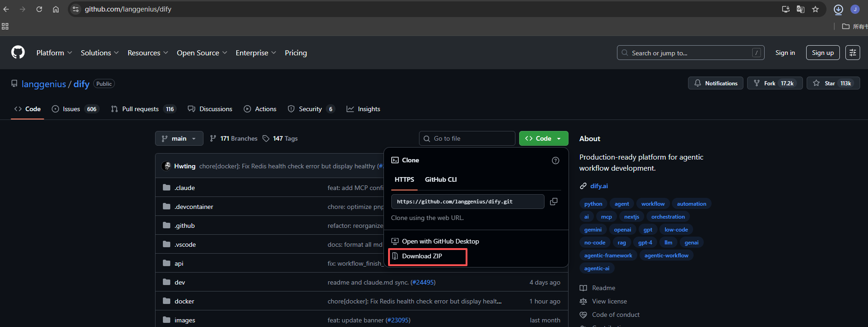The height and width of the screenshot is (327, 868).
Task: Switch to the Actions tab
Action: click(x=260, y=109)
